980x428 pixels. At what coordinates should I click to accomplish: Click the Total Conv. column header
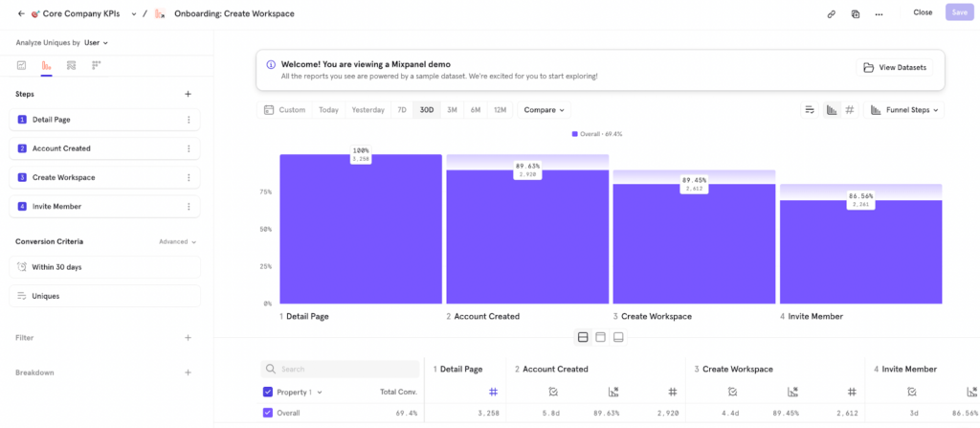[x=398, y=393]
